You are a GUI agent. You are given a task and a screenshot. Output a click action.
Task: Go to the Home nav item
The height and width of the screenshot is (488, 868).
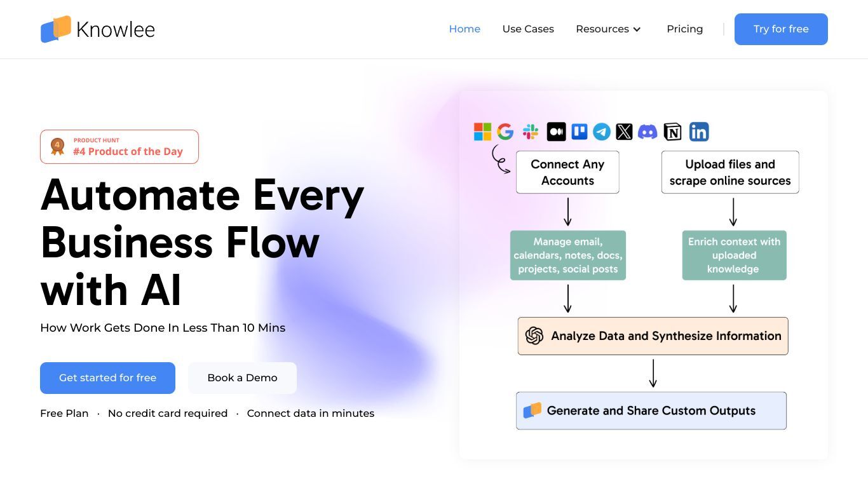pos(465,29)
